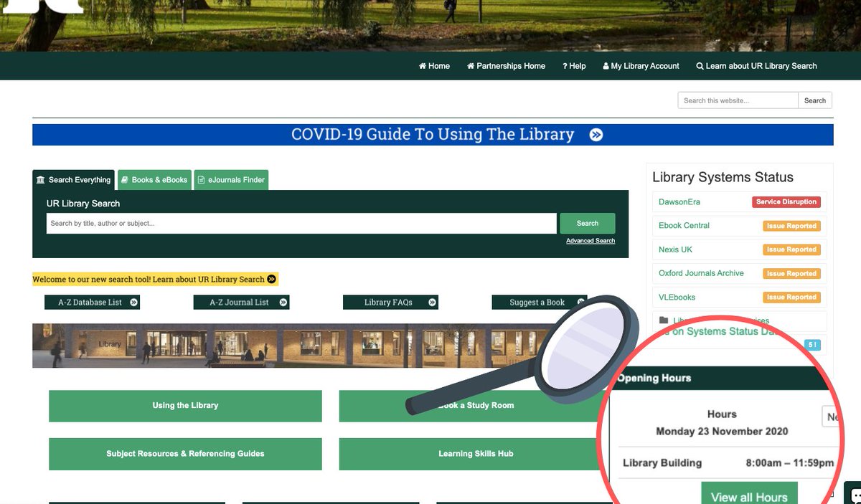861x504 pixels.
Task: Open Partnerships Home navigation link
Action: pos(506,66)
